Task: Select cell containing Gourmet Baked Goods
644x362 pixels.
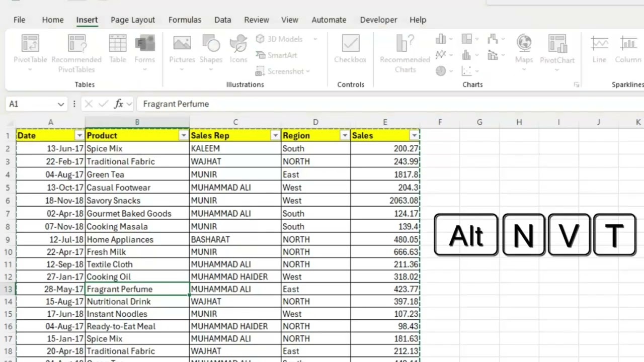Action: click(137, 214)
